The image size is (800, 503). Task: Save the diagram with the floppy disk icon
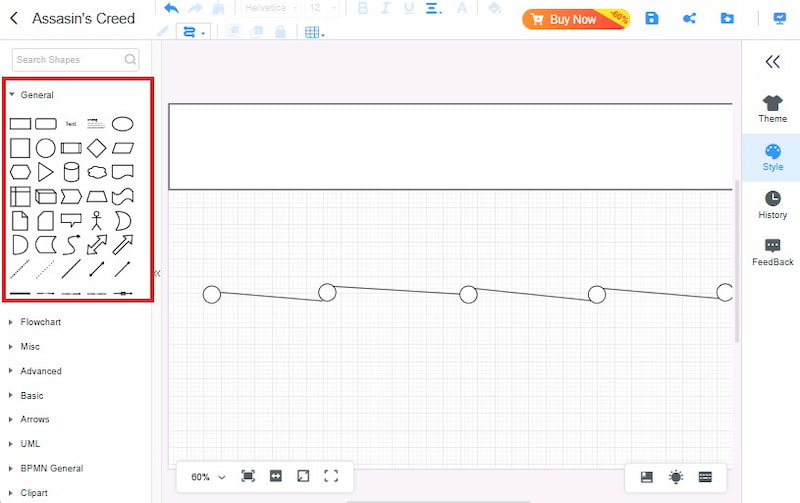coord(652,18)
